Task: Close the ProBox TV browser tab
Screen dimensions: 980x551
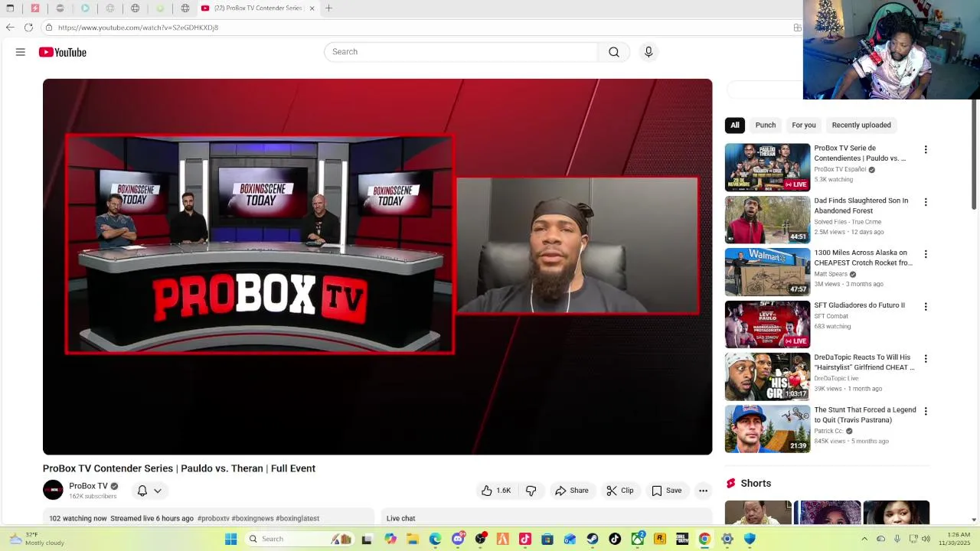Action: [312, 8]
